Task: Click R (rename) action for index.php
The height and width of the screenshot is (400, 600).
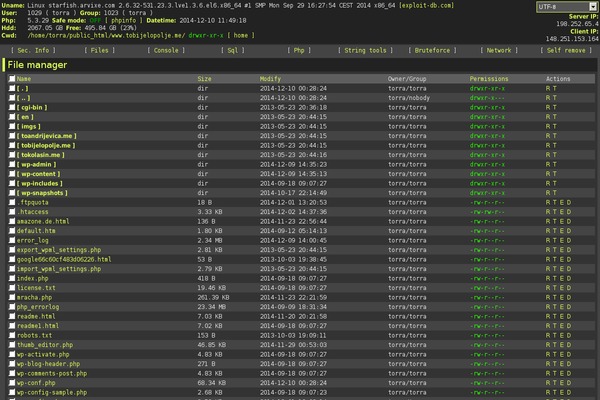Action: (x=548, y=278)
